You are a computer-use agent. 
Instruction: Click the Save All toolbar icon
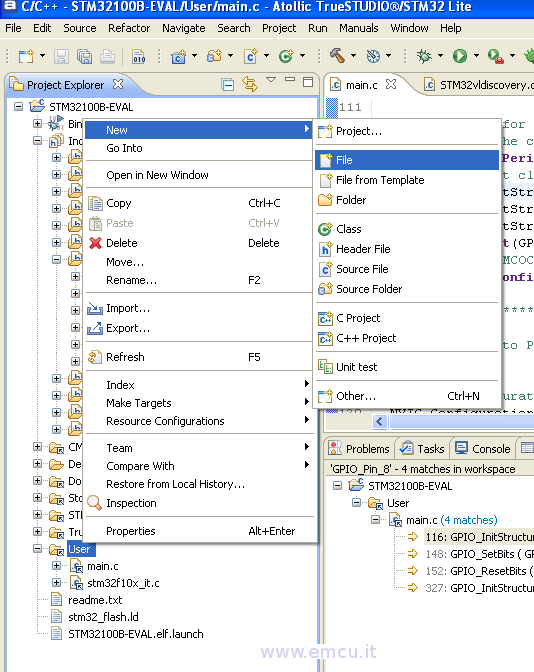click(84, 56)
